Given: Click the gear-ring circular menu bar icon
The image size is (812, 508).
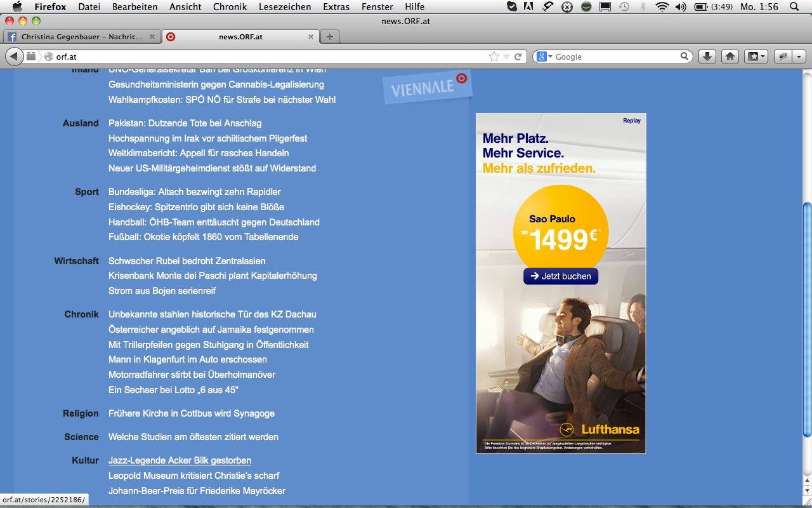Looking at the screenshot, I should tap(567, 6).
